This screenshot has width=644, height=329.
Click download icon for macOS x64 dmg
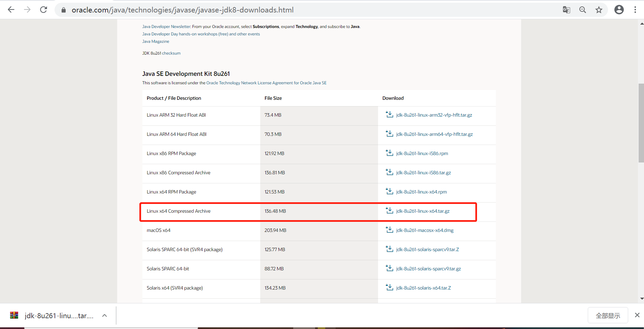tap(389, 230)
